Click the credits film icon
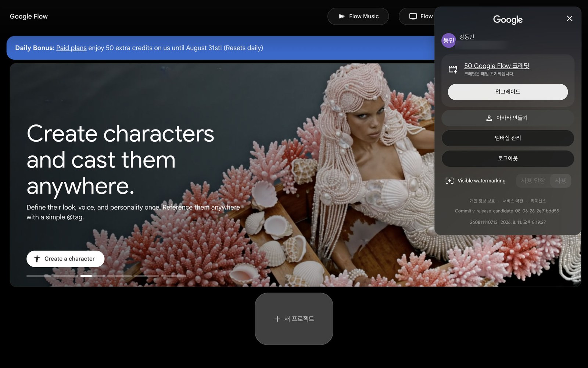The image size is (588, 368). point(453,69)
